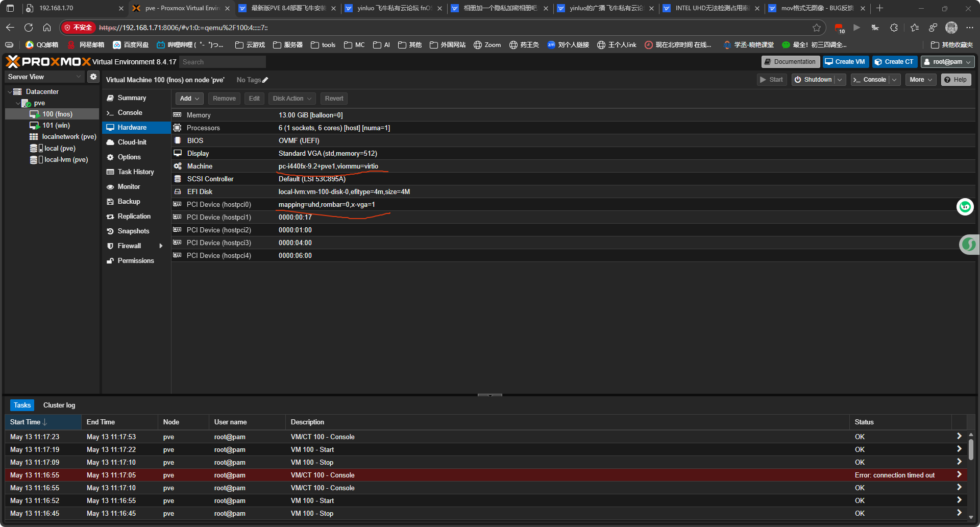Open the tools bookmark folder
Viewport: 980px width, 527px height.
(323, 45)
